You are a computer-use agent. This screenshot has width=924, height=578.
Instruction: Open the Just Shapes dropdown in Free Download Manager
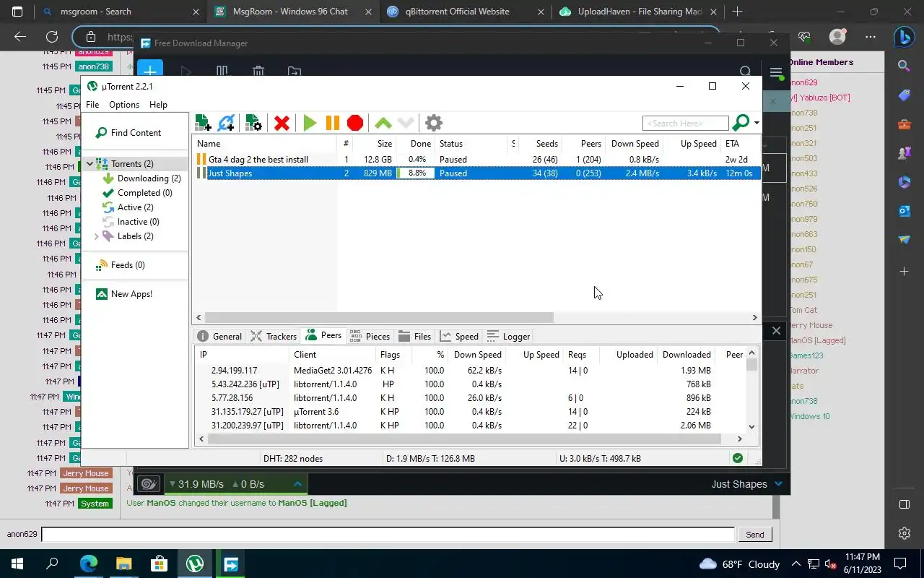coord(746,484)
